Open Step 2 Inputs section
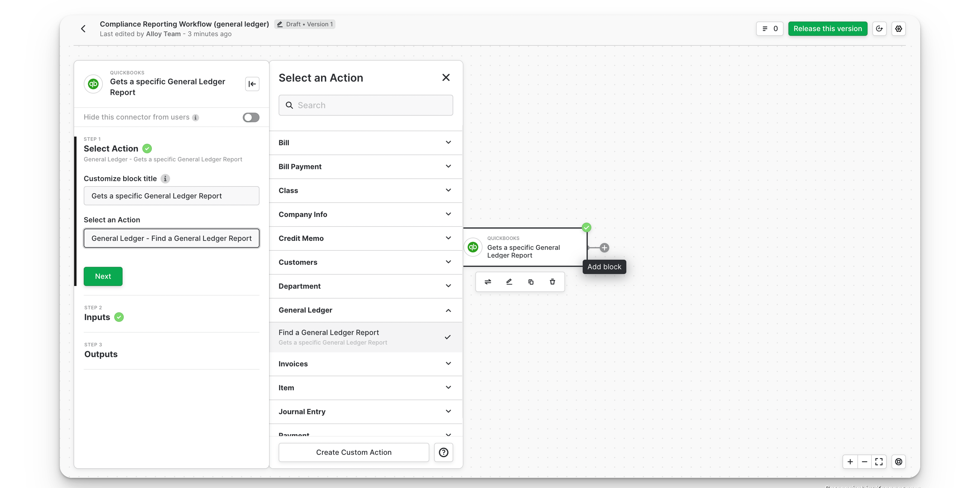Screen dimensions: 980x488 pyautogui.click(x=97, y=317)
